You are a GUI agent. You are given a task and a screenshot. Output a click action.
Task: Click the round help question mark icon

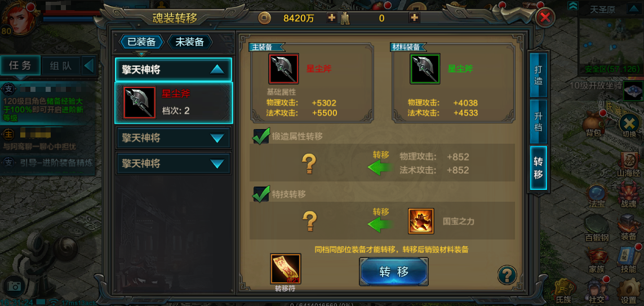click(507, 274)
